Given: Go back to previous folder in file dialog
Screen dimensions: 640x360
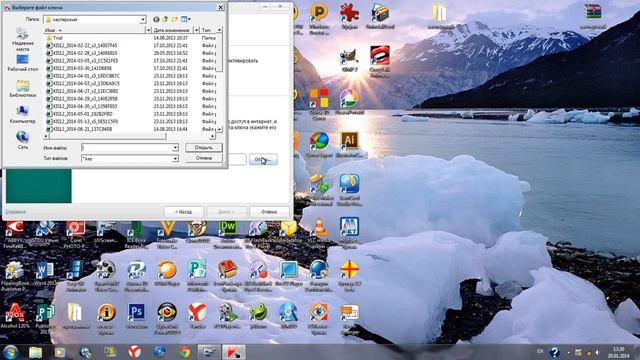Looking at the screenshot, I should click(x=156, y=19).
